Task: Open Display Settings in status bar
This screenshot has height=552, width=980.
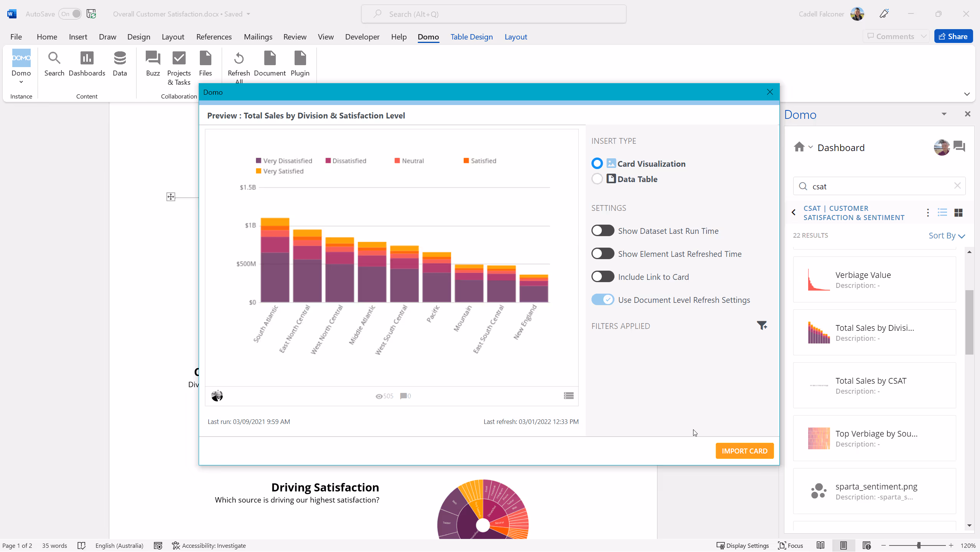Action: pos(743,545)
